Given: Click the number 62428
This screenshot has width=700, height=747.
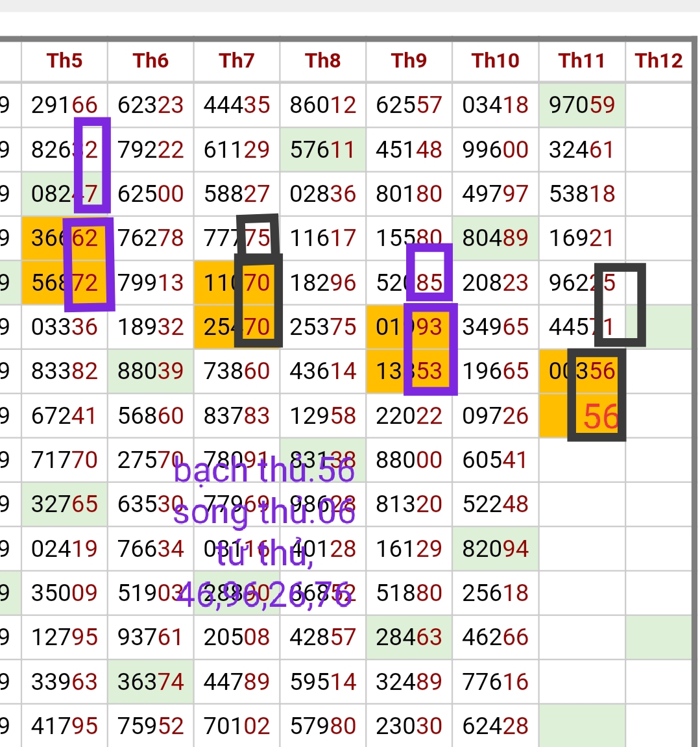Looking at the screenshot, I should 495,726.
